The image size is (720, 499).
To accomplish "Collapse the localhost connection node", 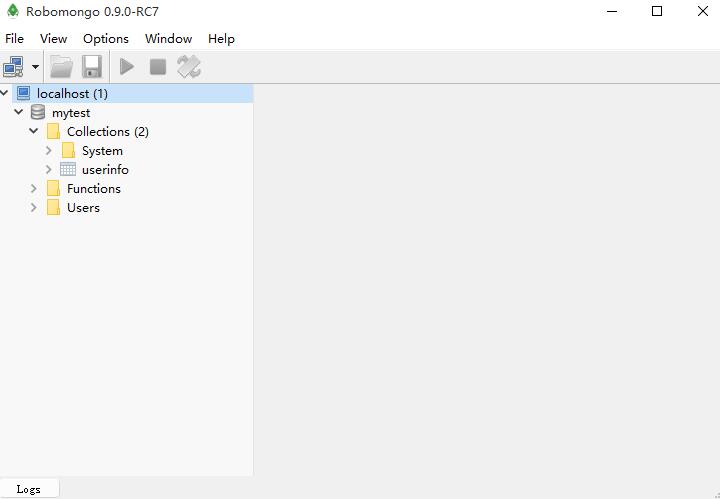I will point(4,93).
